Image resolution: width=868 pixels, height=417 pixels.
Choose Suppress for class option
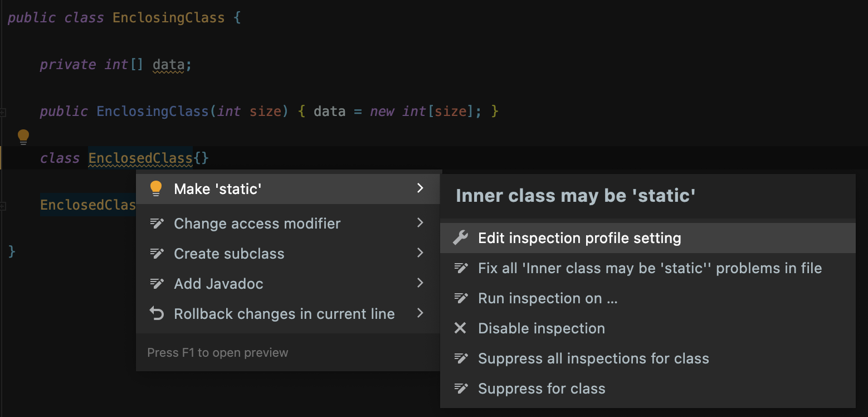[648, 389]
